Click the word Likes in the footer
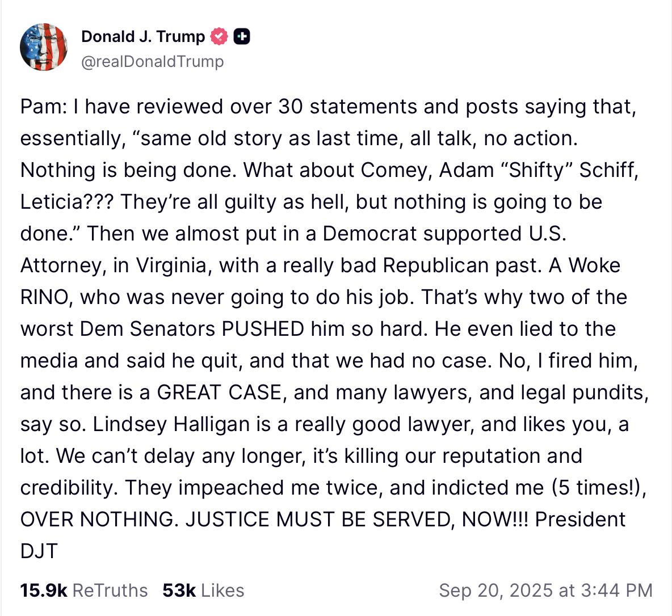672x616 pixels. [222, 590]
